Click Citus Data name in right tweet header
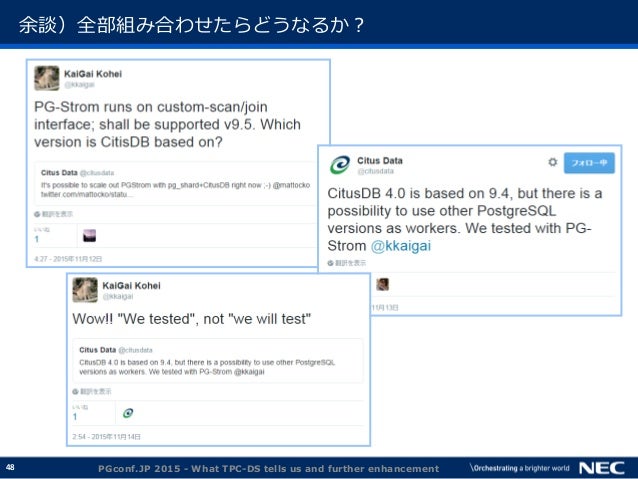Screen dimensions: 638x479 (x=380, y=161)
